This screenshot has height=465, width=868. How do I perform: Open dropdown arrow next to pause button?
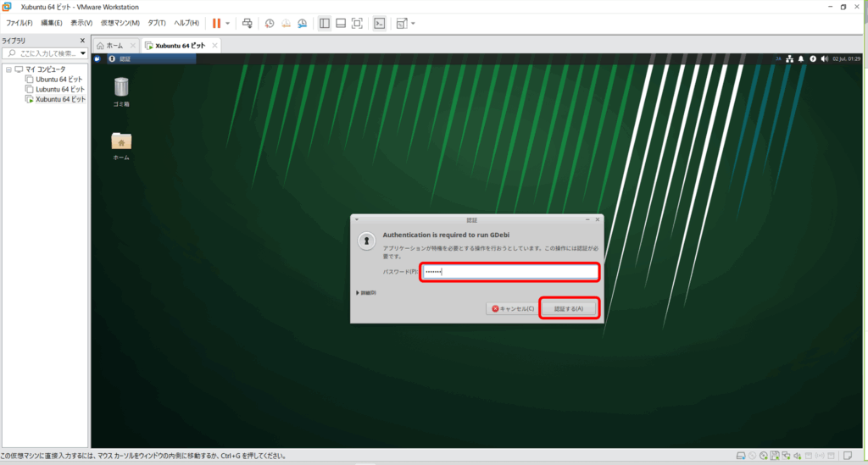pyautogui.click(x=227, y=23)
